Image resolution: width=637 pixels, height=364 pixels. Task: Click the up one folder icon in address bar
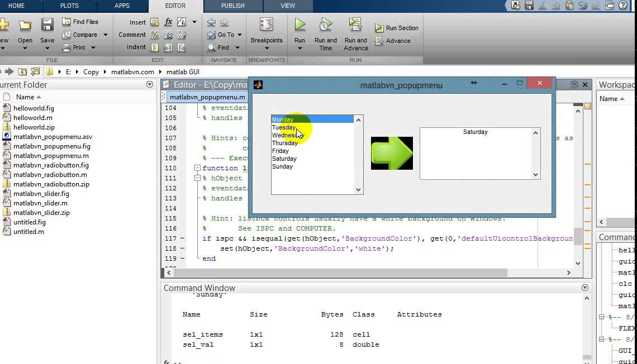coord(22,72)
